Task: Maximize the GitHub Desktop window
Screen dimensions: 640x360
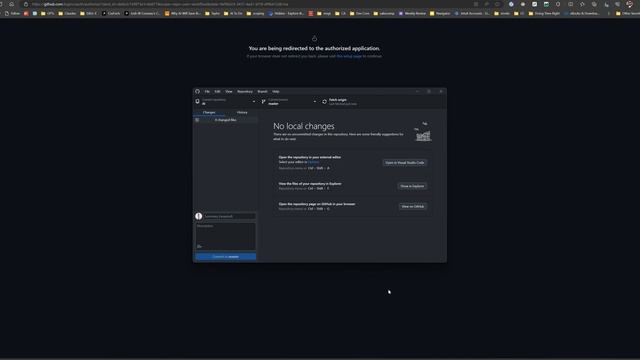Action: click(429, 91)
